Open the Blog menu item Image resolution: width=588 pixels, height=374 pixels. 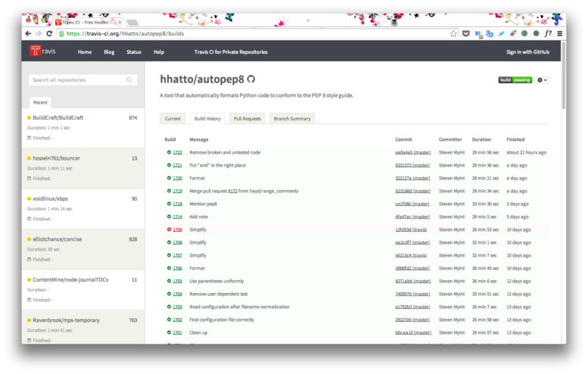tap(109, 52)
